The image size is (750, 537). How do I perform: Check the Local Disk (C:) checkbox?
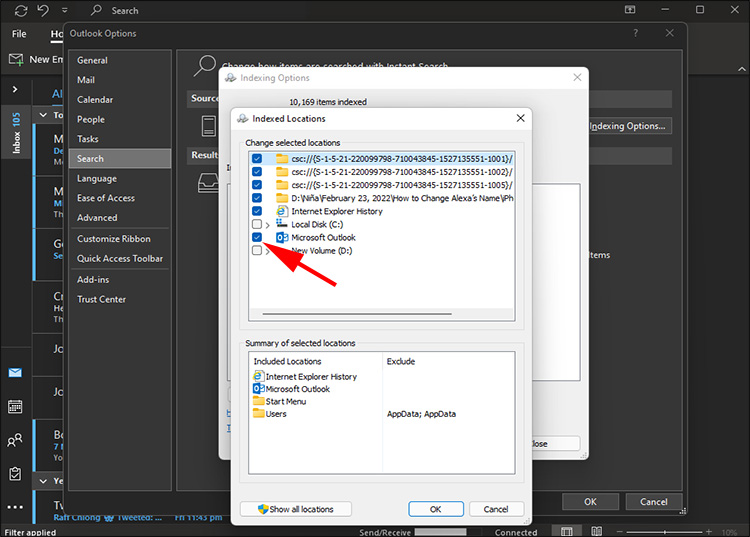pos(257,224)
